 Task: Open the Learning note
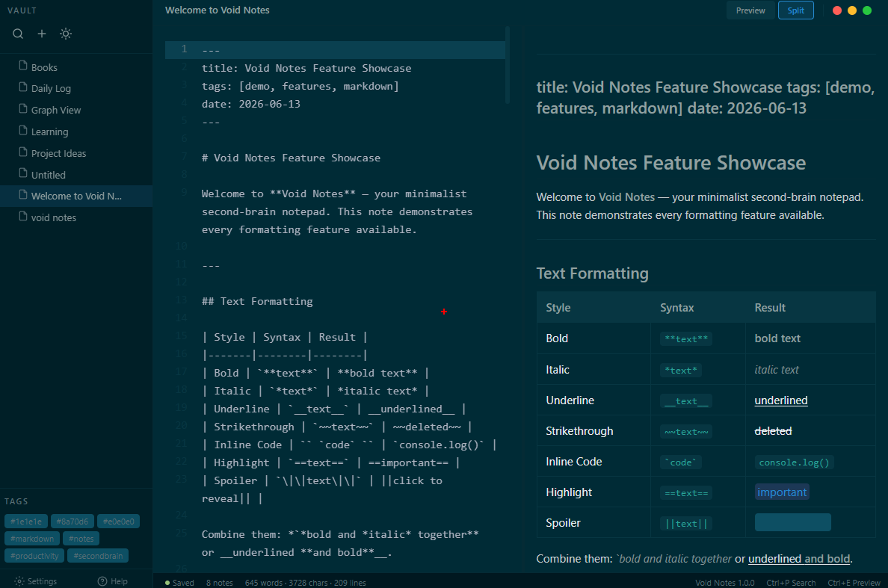(x=76, y=131)
